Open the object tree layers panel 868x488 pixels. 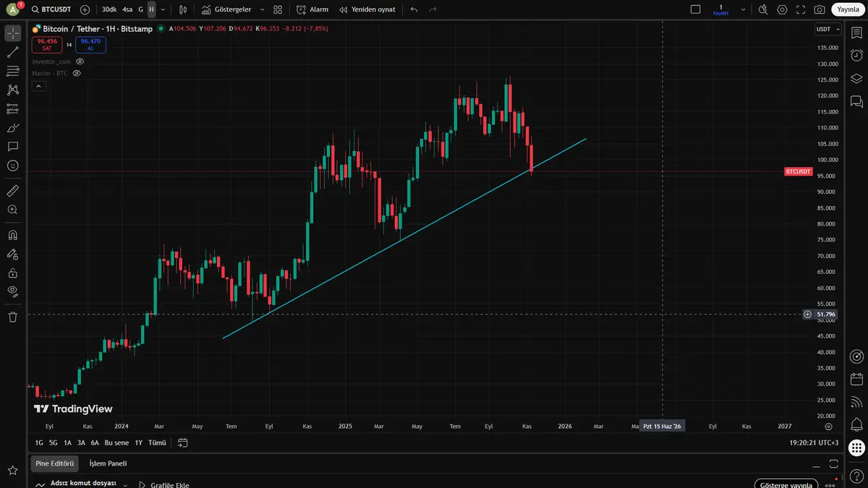[x=856, y=78]
